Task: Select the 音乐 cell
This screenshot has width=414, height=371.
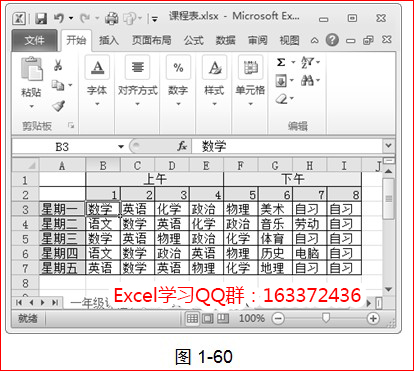Action: point(275,224)
